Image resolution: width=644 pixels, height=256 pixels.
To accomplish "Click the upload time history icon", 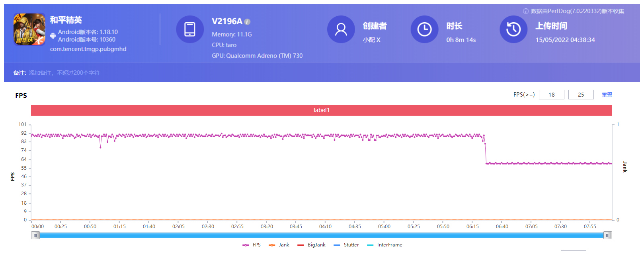I will tap(513, 29).
